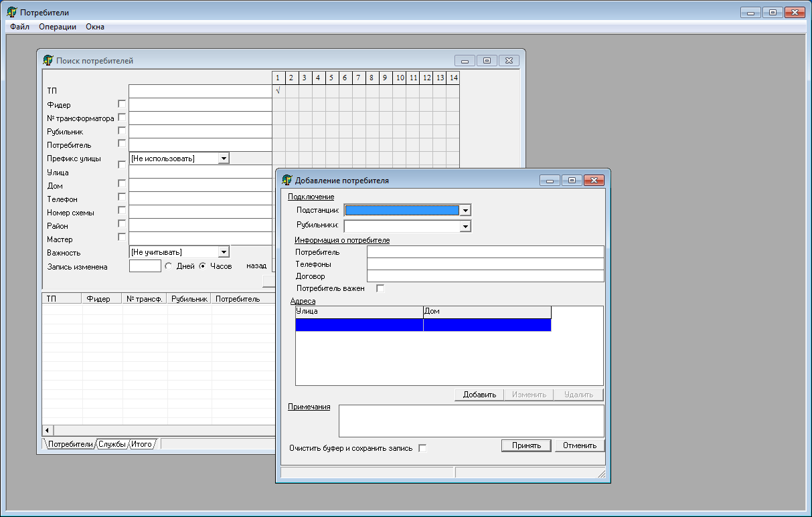This screenshot has height=517, width=812.
Task: Open the Операции menu
Action: pyautogui.click(x=58, y=27)
